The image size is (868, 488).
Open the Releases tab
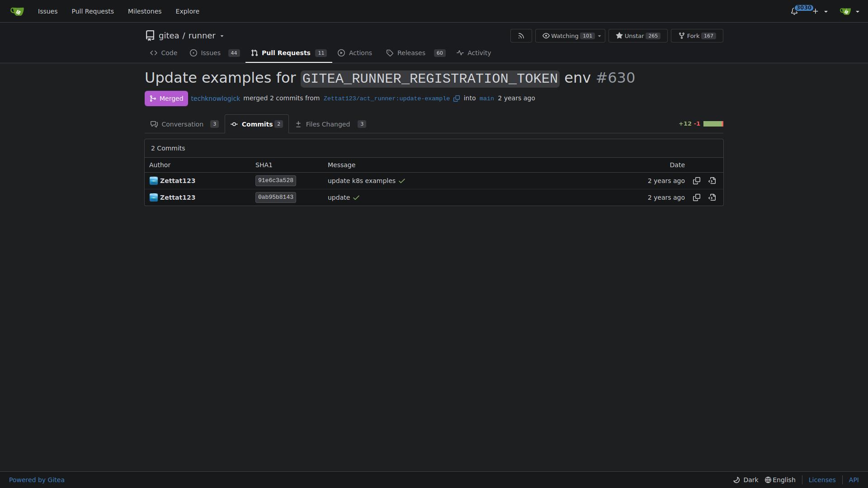pos(415,53)
